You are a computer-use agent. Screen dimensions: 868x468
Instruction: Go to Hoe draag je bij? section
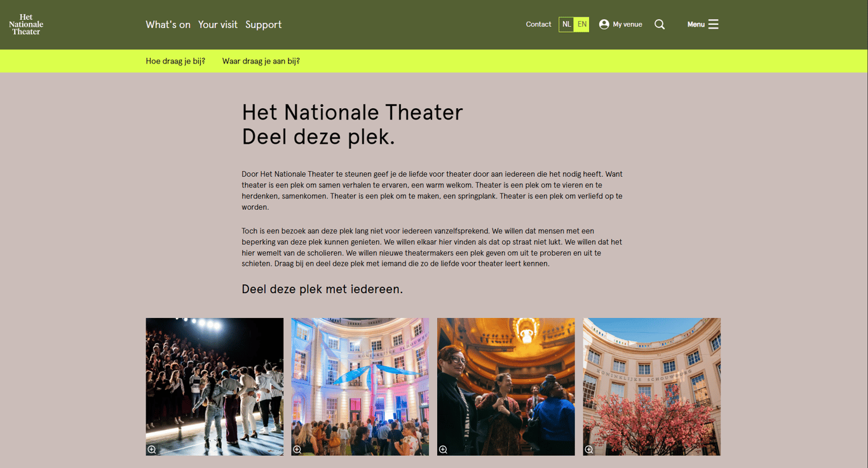pyautogui.click(x=175, y=61)
